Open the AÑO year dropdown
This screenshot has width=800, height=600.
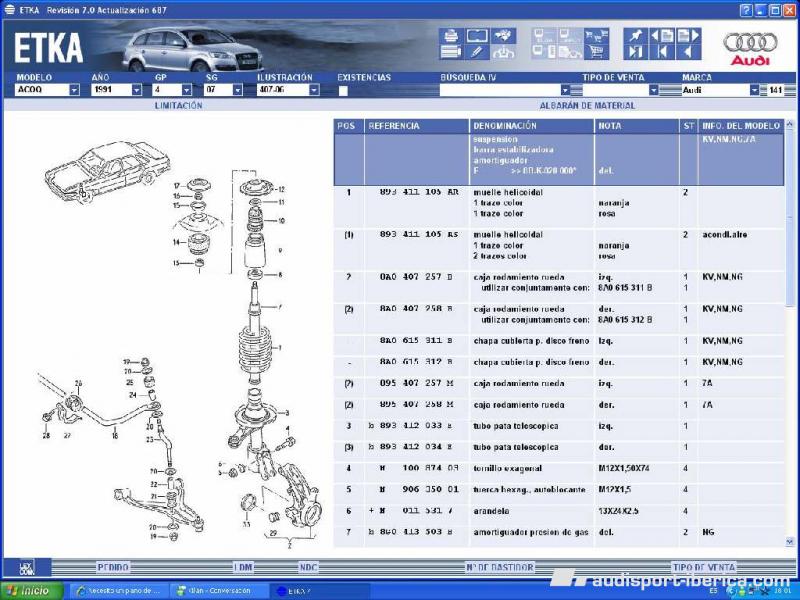coord(137,90)
